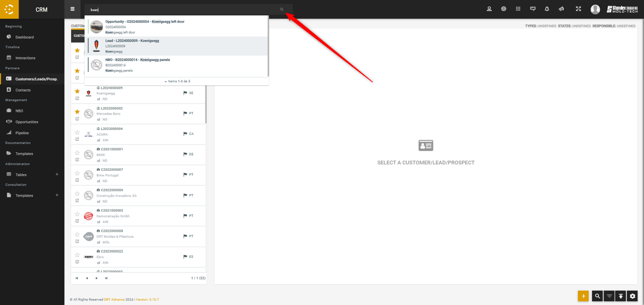644x305 pixels.
Task: Toggle fullscreen mode icon
Action: (578, 9)
